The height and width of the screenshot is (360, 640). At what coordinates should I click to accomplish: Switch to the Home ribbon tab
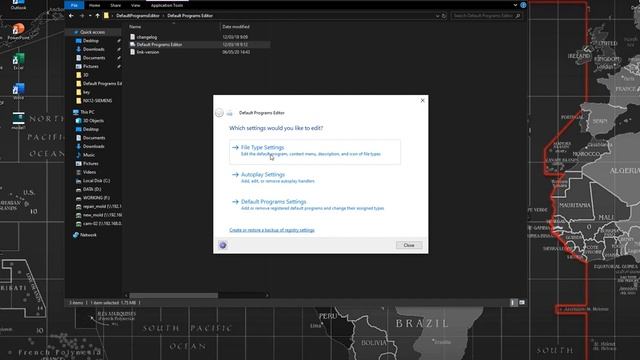94,5
